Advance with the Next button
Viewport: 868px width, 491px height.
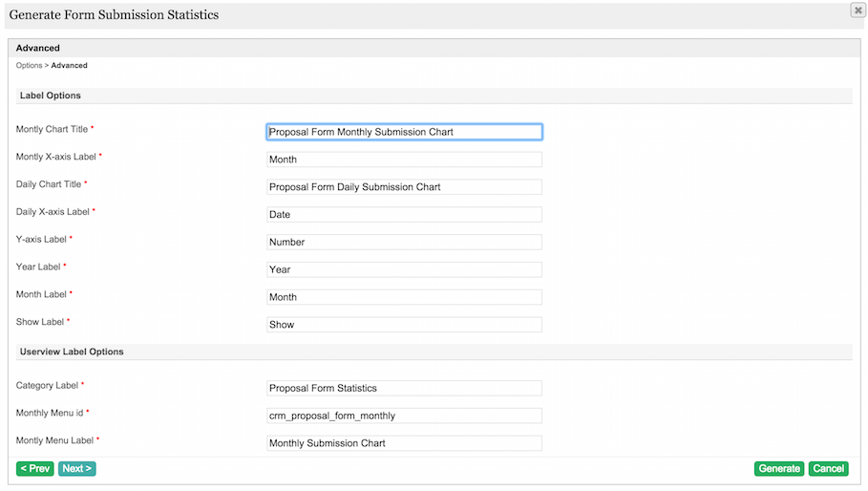(x=76, y=469)
